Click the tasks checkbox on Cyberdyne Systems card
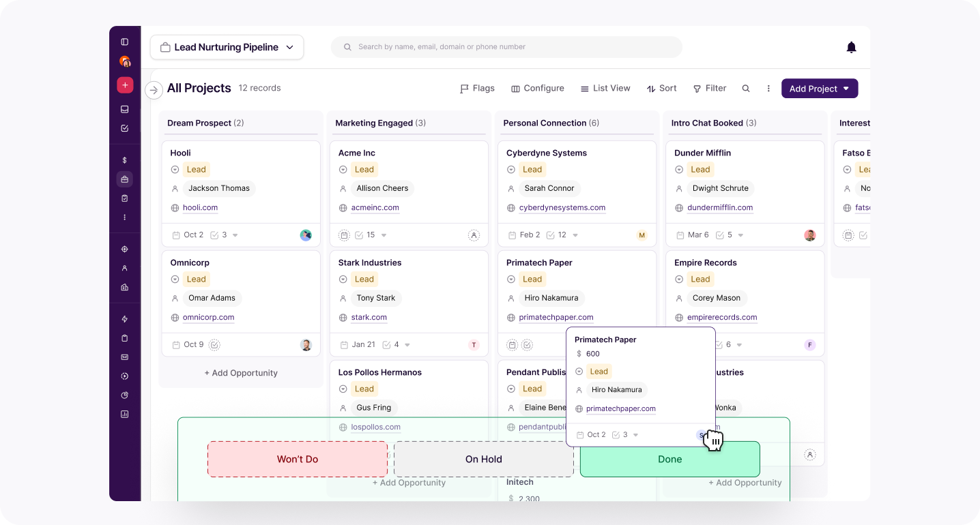Image resolution: width=980 pixels, height=525 pixels. 550,235
